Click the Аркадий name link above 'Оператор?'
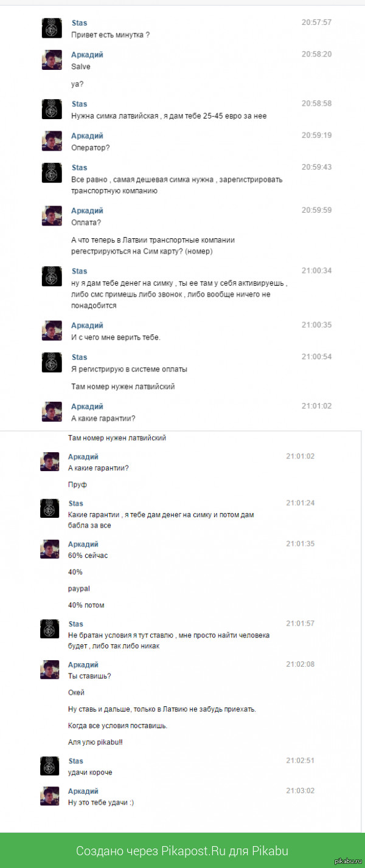 87,136
